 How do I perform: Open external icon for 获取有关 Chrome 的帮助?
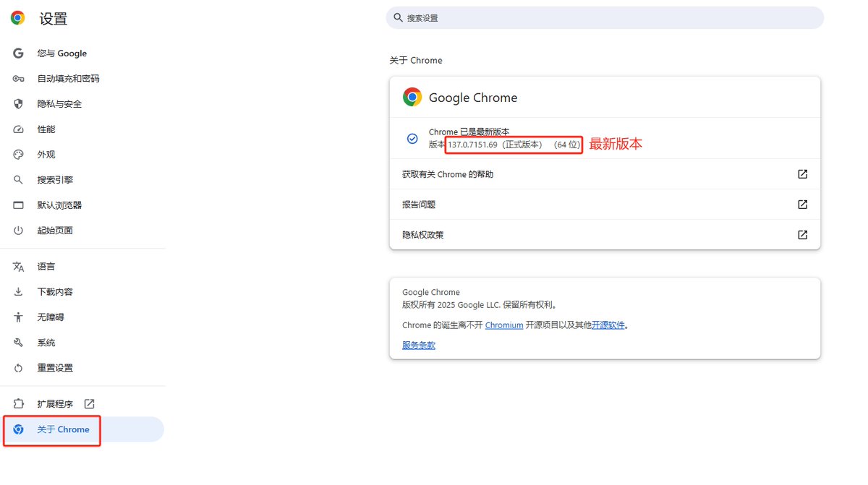(x=802, y=174)
